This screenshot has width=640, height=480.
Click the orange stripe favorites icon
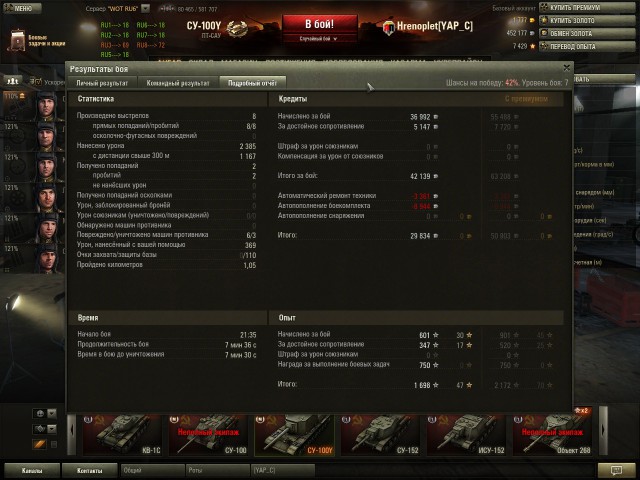[x=40, y=444]
